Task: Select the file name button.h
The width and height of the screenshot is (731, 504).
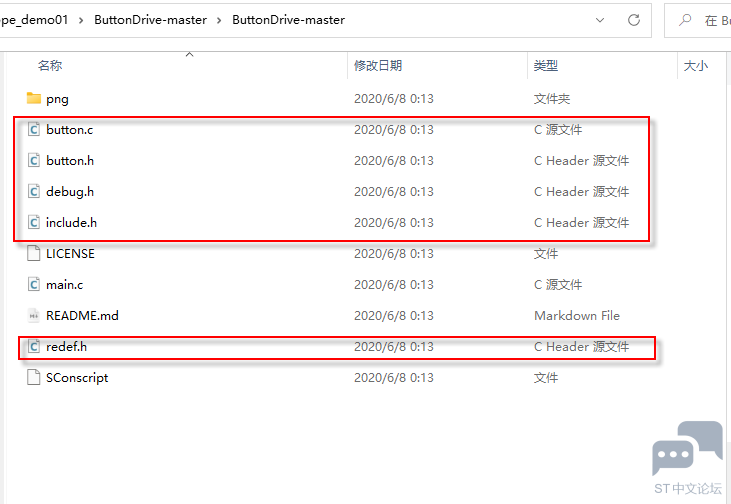Action: tap(70, 161)
